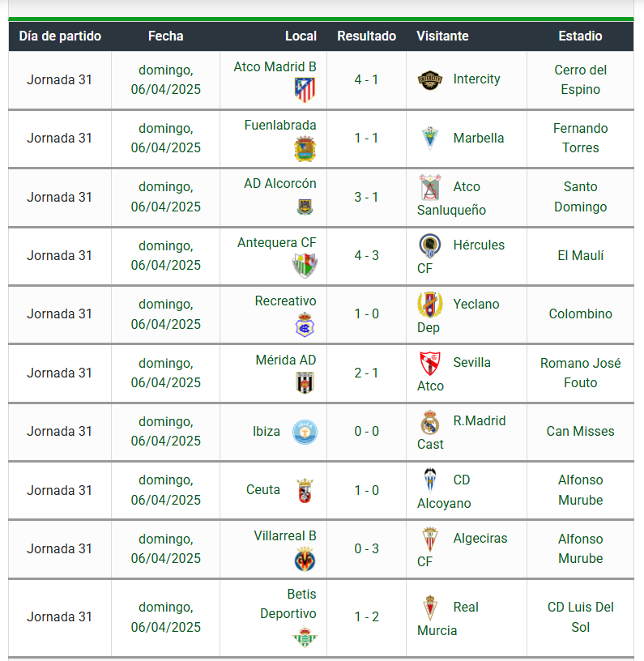Open the Mérida AD team link
Screen dimensions: 644x661
click(x=286, y=360)
